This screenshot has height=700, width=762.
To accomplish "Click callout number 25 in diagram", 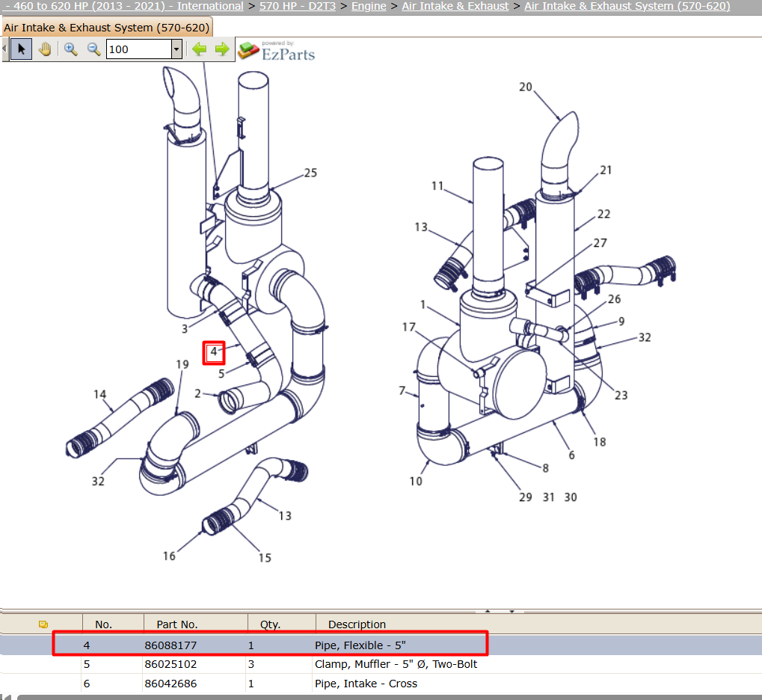I will pos(310,173).
